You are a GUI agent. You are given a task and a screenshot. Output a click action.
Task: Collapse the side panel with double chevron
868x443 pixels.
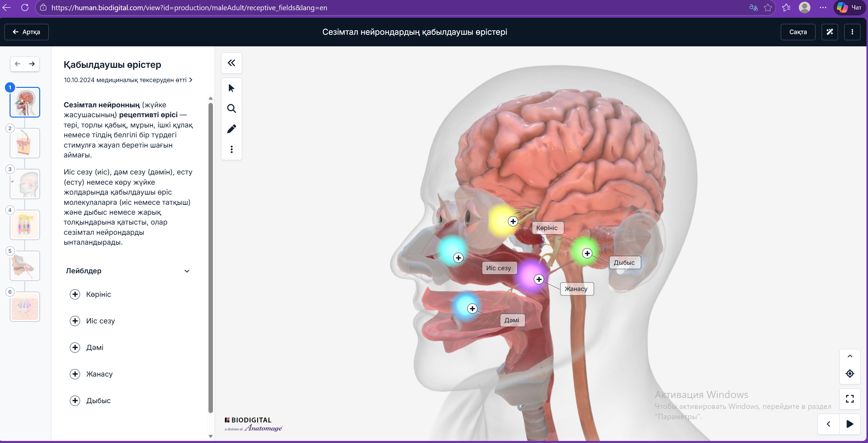click(231, 63)
